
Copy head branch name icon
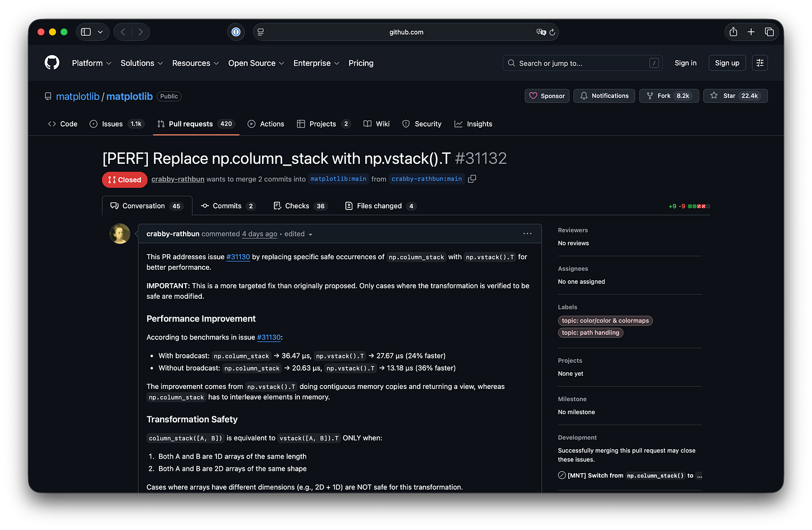pos(472,179)
